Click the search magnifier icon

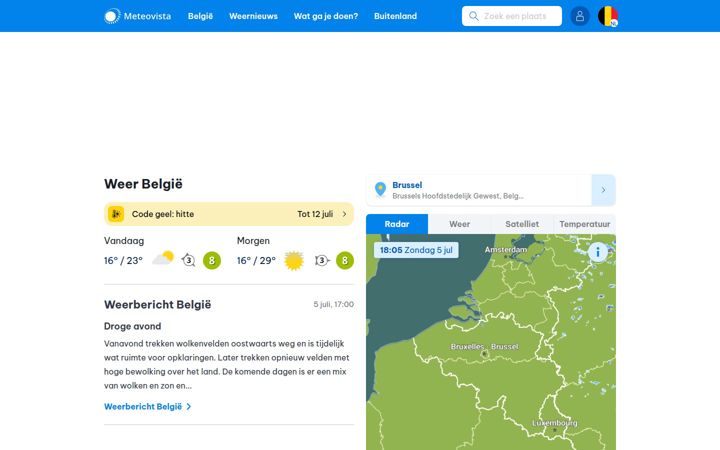click(x=473, y=16)
